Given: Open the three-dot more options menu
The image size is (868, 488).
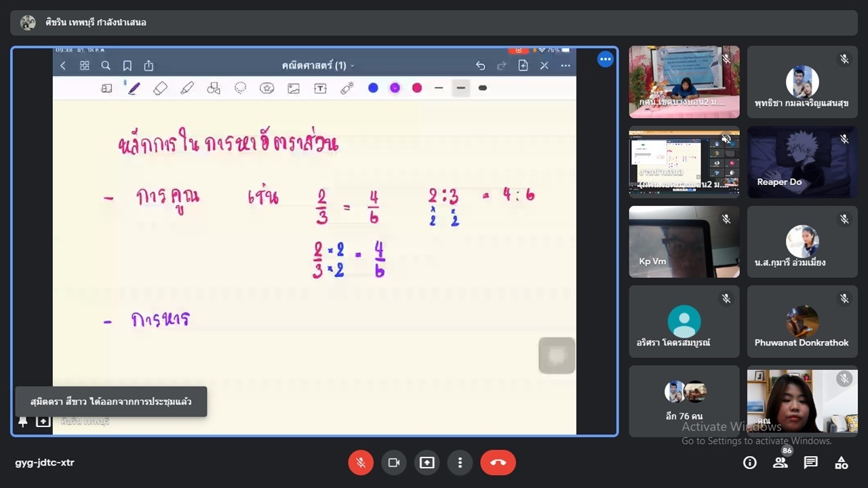Looking at the screenshot, I should click(x=460, y=463).
